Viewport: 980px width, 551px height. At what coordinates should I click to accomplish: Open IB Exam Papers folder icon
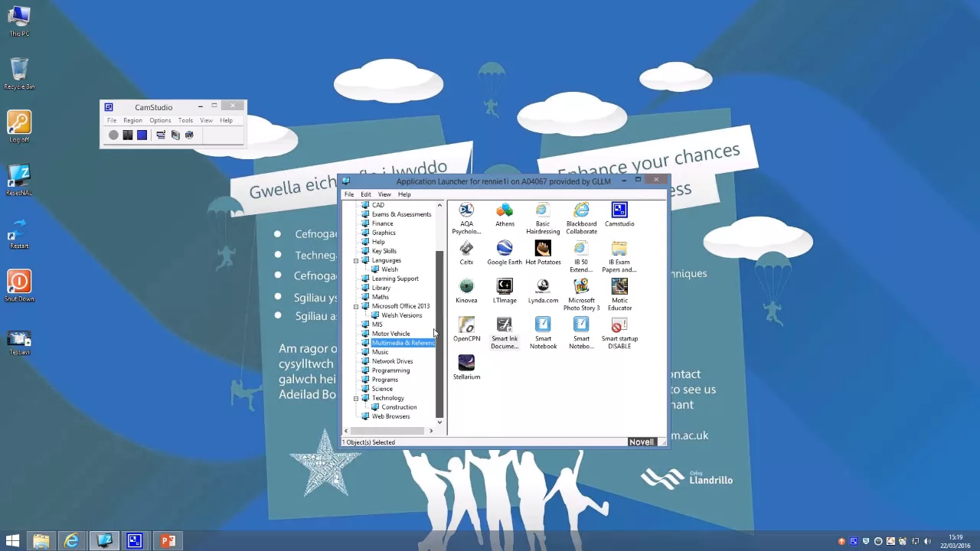pos(619,256)
